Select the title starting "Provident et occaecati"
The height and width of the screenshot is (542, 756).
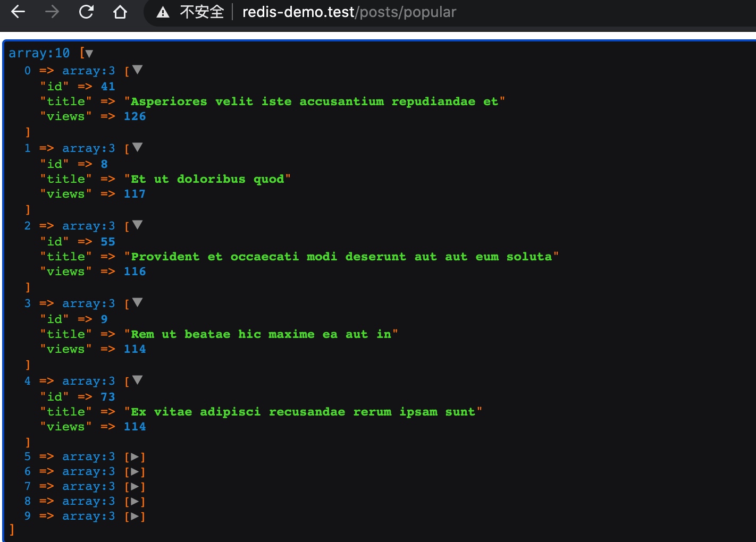pos(342,257)
